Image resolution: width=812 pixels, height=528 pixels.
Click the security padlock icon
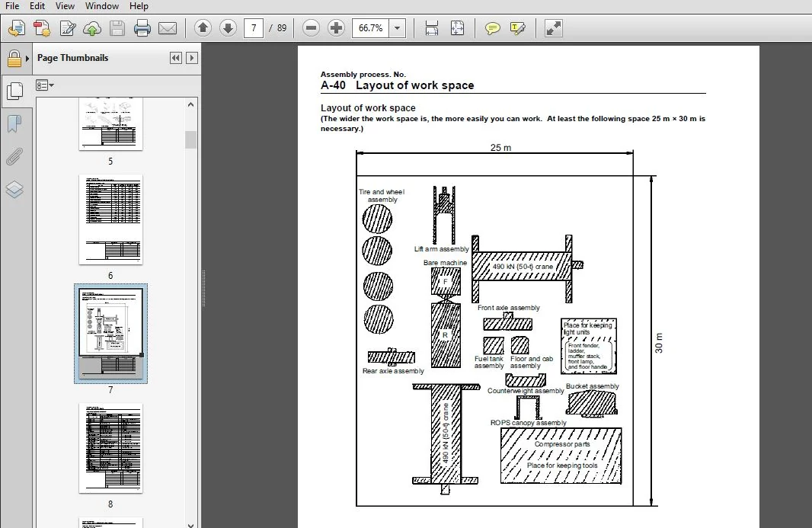pos(14,59)
